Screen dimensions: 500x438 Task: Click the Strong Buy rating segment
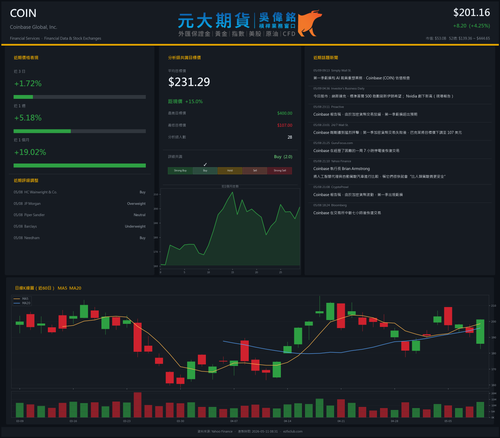[x=180, y=171]
